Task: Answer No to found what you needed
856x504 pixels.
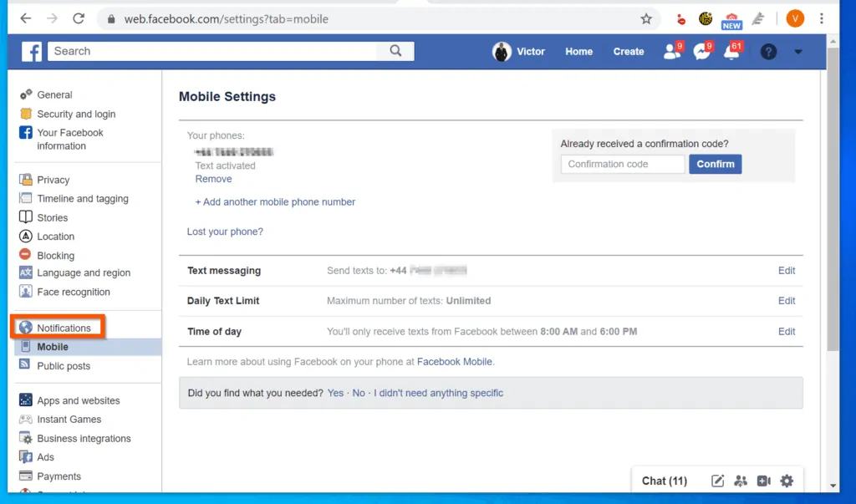Action: click(359, 393)
